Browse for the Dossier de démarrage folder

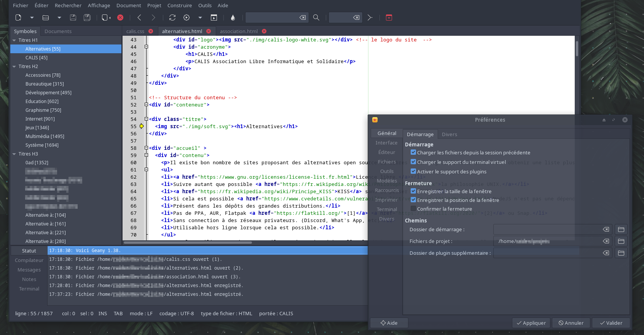(x=621, y=230)
